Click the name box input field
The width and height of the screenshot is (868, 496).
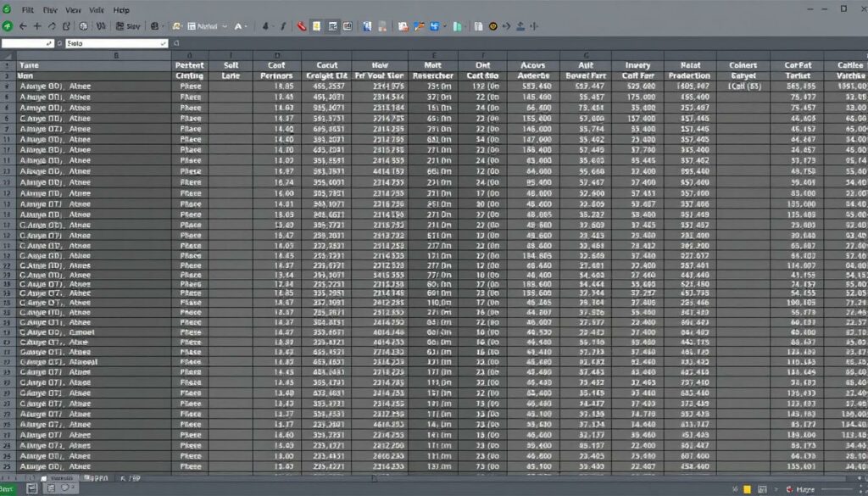[x=28, y=43]
